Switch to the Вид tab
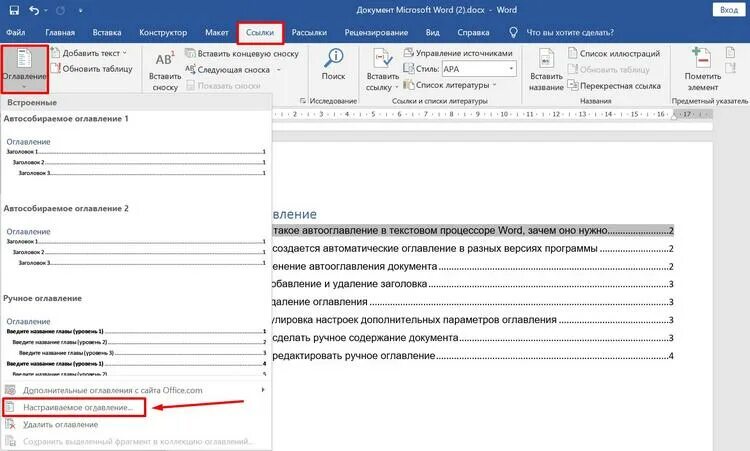The height and width of the screenshot is (451, 750). (432, 33)
